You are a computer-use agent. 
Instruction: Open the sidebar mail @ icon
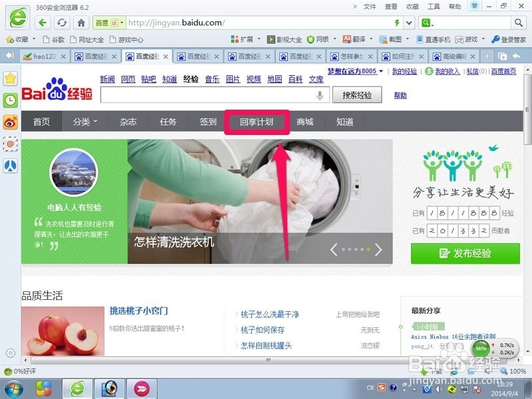point(10,144)
